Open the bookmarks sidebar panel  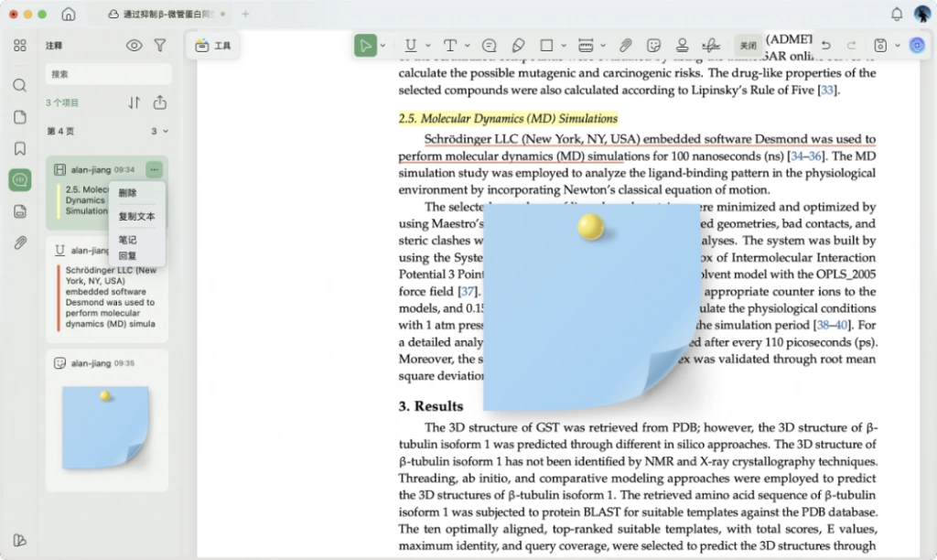coord(20,148)
